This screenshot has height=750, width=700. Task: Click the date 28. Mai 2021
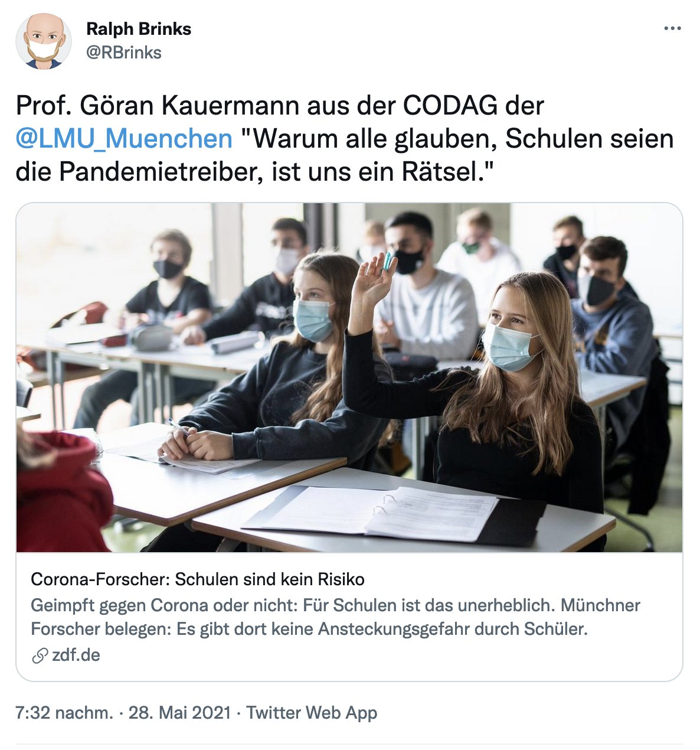click(179, 713)
